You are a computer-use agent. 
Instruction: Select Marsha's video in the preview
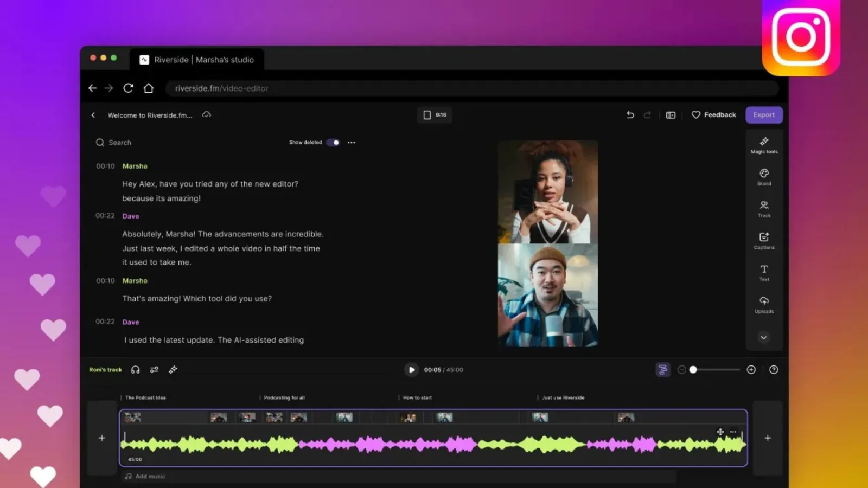tap(548, 192)
